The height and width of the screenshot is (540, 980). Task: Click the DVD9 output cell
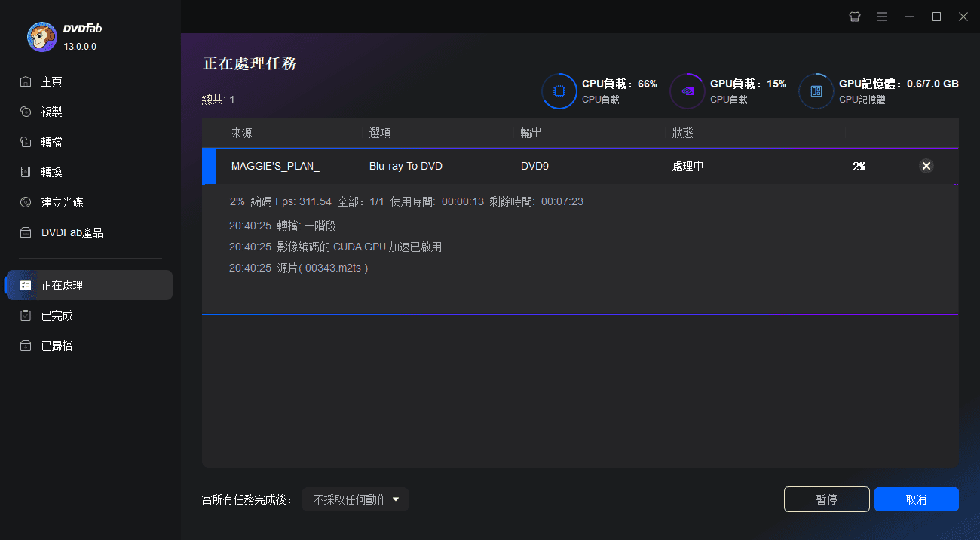tap(534, 166)
